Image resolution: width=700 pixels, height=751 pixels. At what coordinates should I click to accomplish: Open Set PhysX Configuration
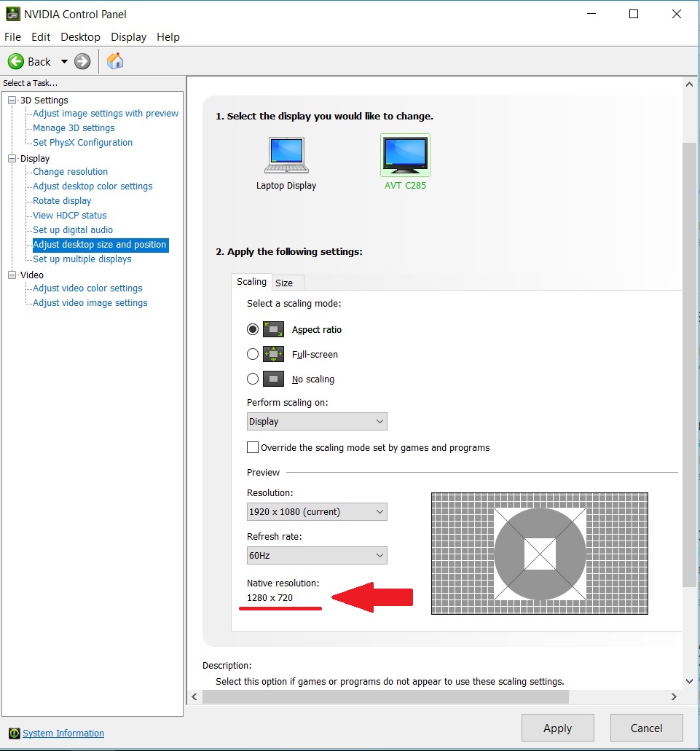pyautogui.click(x=82, y=142)
